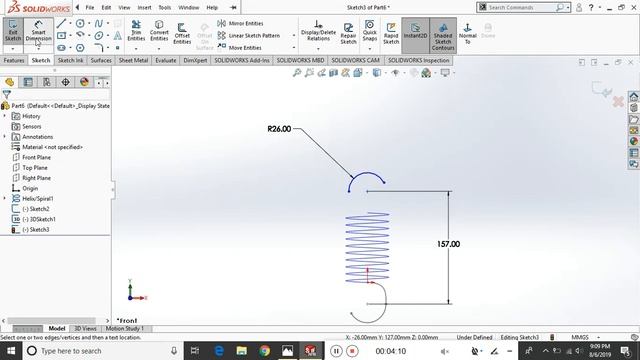This screenshot has height=360, width=640.
Task: Click Trim Entities tool
Action: [136, 31]
